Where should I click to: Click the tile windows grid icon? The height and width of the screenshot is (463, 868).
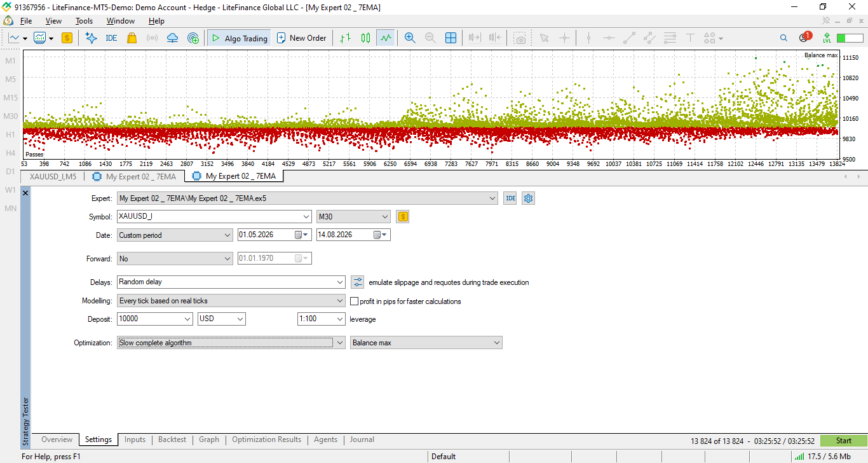point(451,38)
